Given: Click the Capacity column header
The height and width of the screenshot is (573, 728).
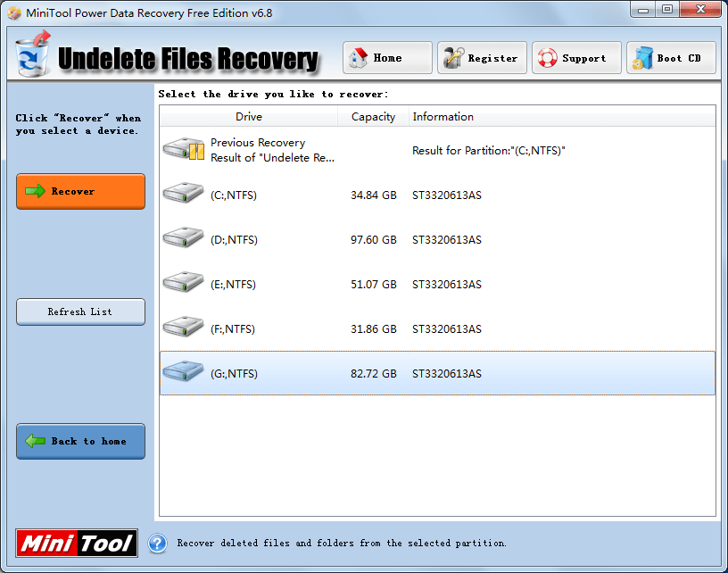Looking at the screenshot, I should [372, 117].
